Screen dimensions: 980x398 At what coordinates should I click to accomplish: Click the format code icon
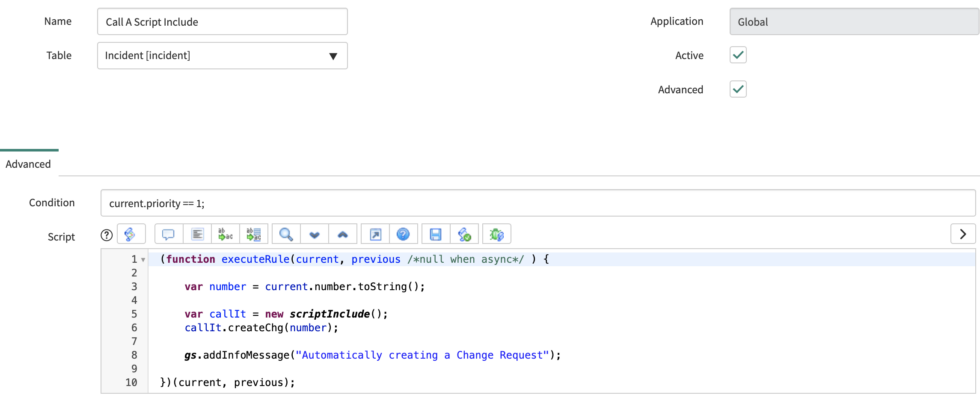click(198, 234)
